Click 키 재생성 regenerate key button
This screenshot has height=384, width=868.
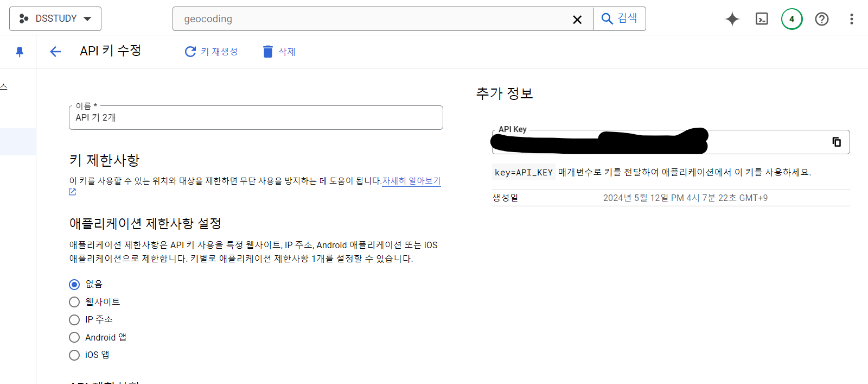point(211,52)
